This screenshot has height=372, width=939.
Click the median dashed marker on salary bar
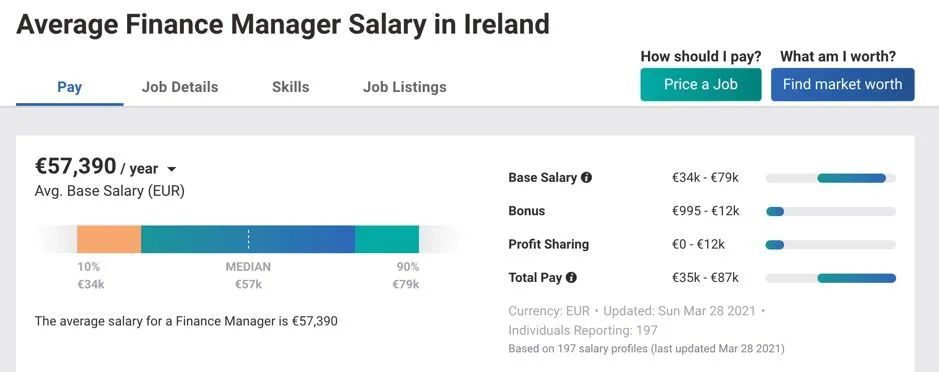coord(249,240)
